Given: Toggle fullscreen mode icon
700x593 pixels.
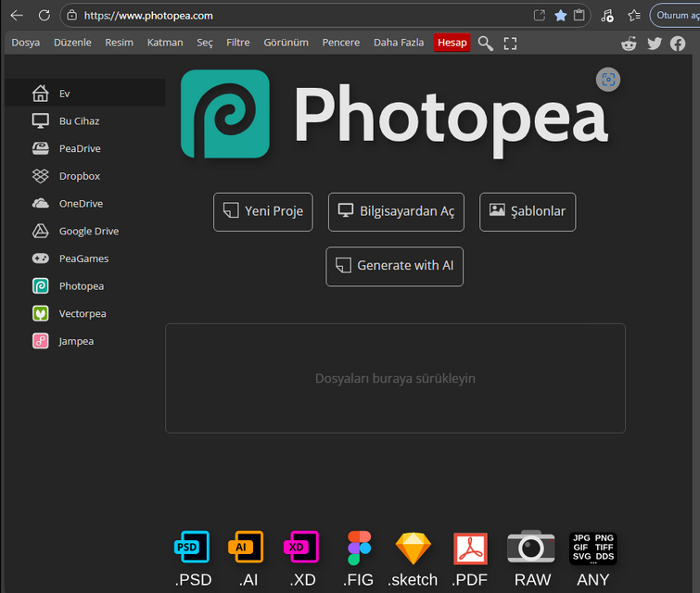Looking at the screenshot, I should [x=510, y=43].
